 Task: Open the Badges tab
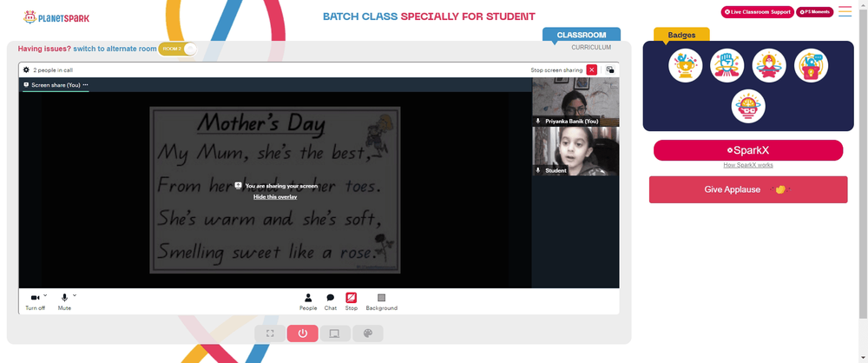[681, 35]
